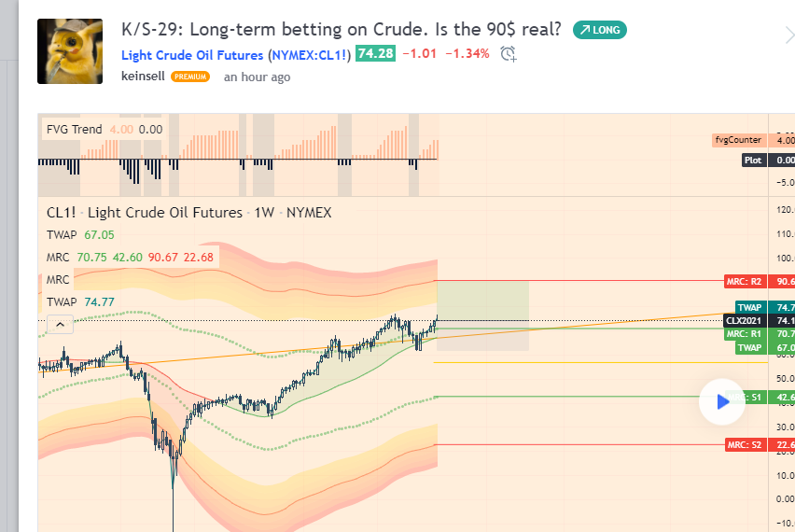The height and width of the screenshot is (532, 795).
Task: Click the MRC: S2 price label
Action: 745,444
